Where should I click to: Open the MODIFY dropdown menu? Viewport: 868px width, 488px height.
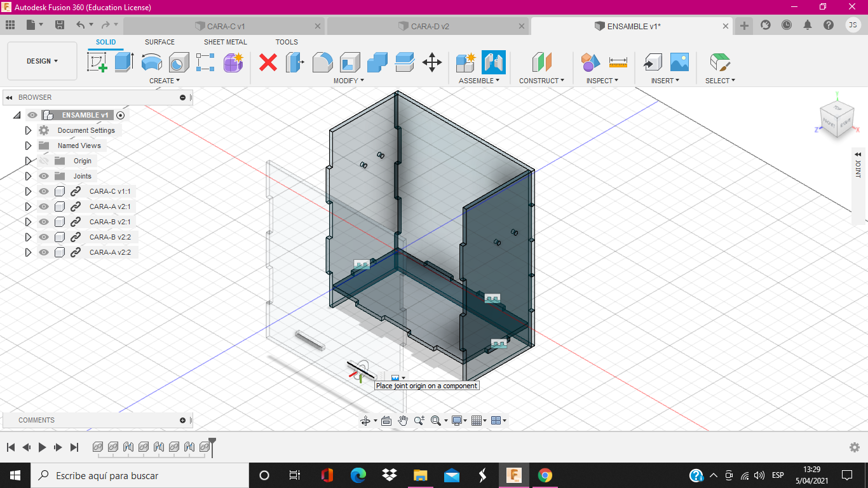click(349, 81)
